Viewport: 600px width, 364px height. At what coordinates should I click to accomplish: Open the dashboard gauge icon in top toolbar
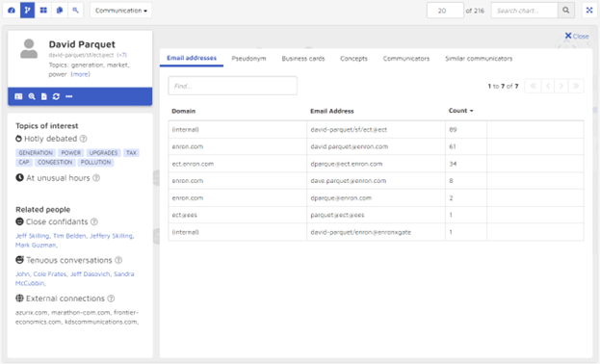pyautogui.click(x=12, y=11)
